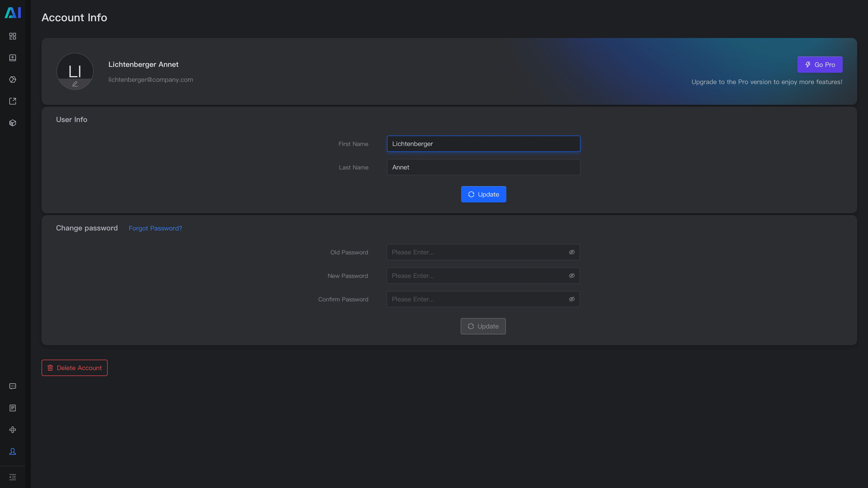The image size is (868, 488).
Task: Click the user account icon in sidebar
Action: pyautogui.click(x=12, y=451)
